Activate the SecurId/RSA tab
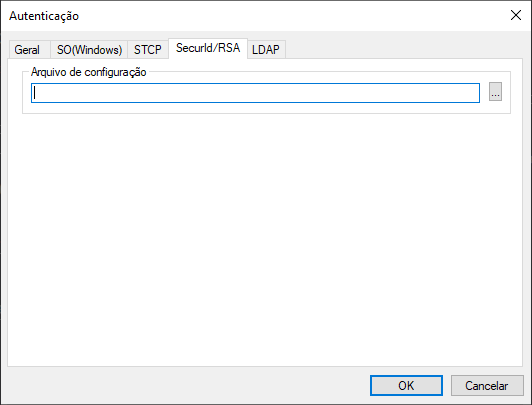This screenshot has height=405, width=532. coord(208,48)
